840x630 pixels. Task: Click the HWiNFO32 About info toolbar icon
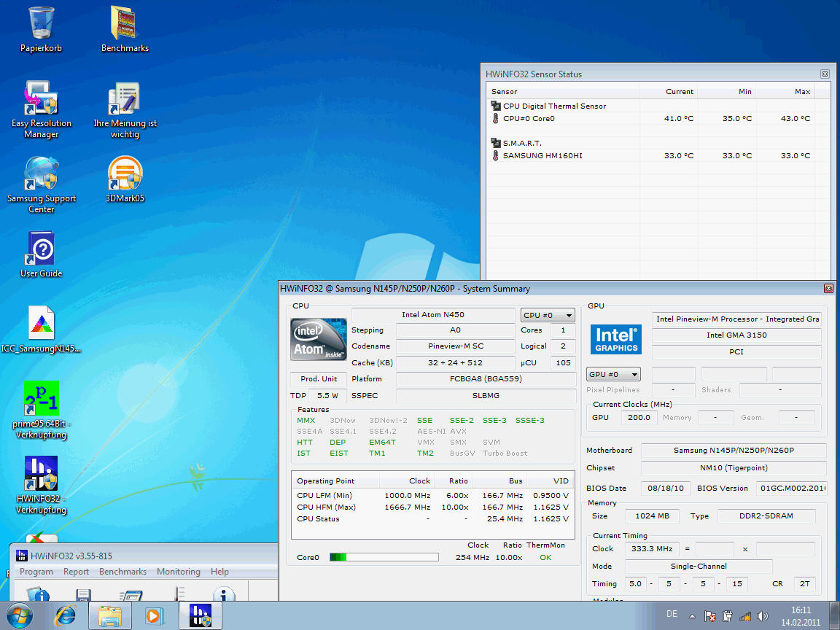point(224,594)
